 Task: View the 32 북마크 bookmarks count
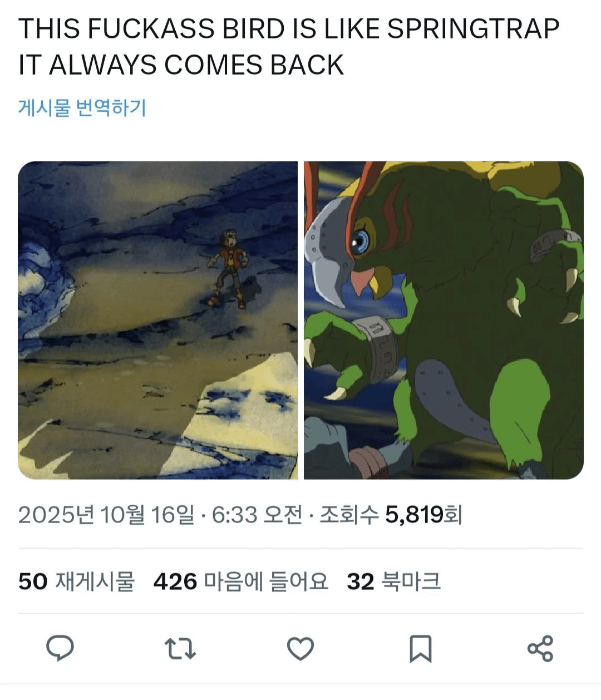coord(393,581)
